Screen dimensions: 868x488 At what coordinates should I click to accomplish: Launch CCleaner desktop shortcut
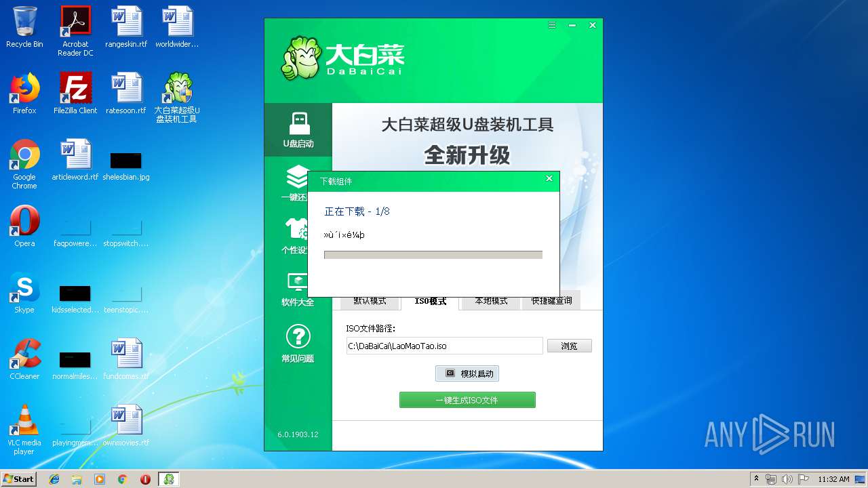pos(24,360)
